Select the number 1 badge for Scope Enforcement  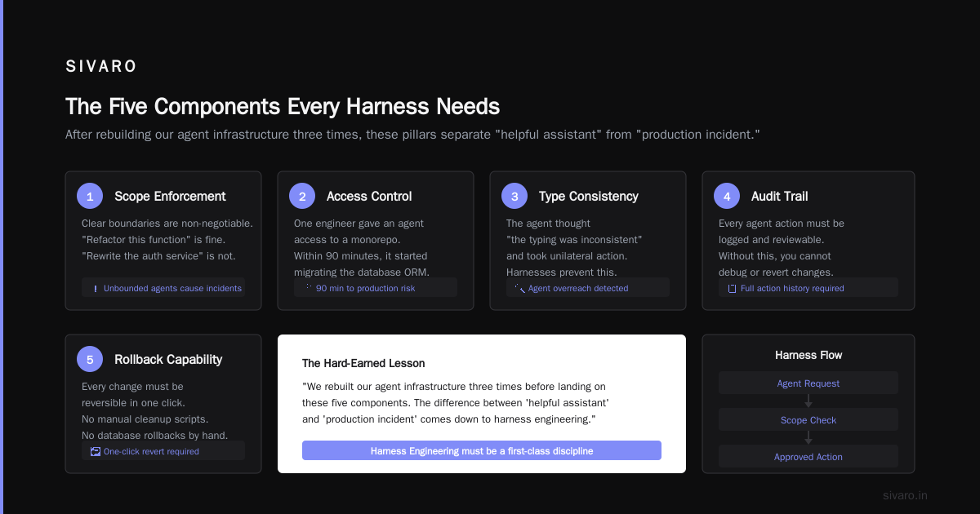tap(90, 196)
